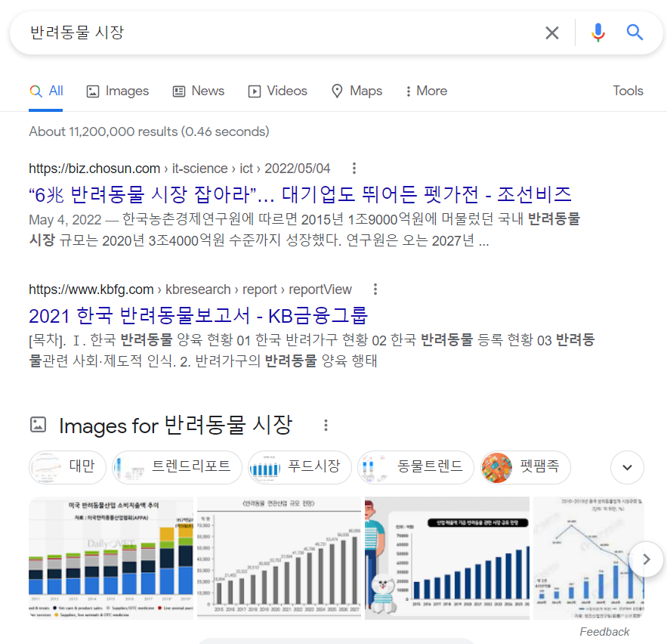
Task: Click the Feedback link
Action: pyautogui.click(x=604, y=632)
